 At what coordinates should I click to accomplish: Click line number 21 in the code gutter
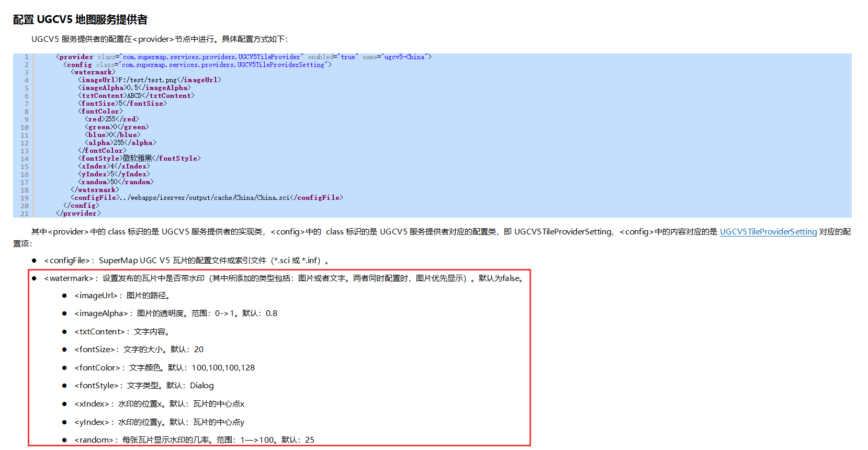pos(25,213)
